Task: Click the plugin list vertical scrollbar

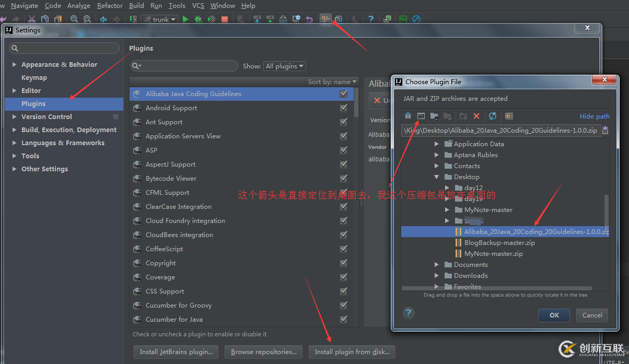Action: tap(356, 102)
